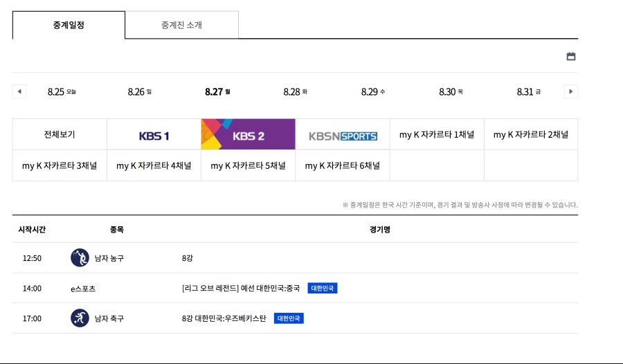
Task: Click the previous dates arrow
Action: pyautogui.click(x=19, y=91)
